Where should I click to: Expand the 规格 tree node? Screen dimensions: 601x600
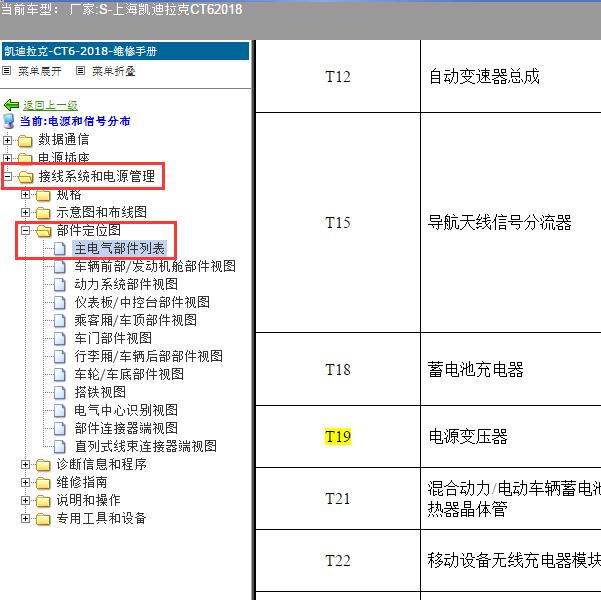[x=25, y=195]
